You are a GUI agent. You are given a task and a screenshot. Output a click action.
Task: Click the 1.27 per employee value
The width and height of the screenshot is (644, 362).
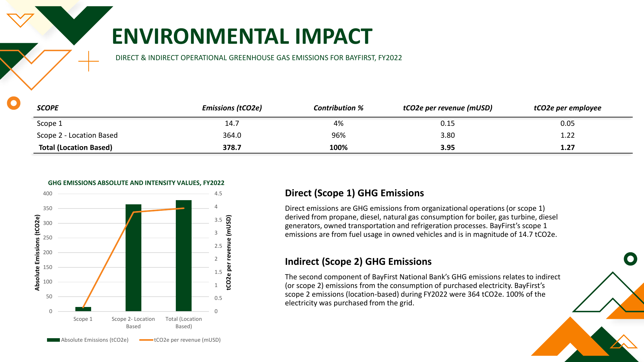click(x=567, y=148)
